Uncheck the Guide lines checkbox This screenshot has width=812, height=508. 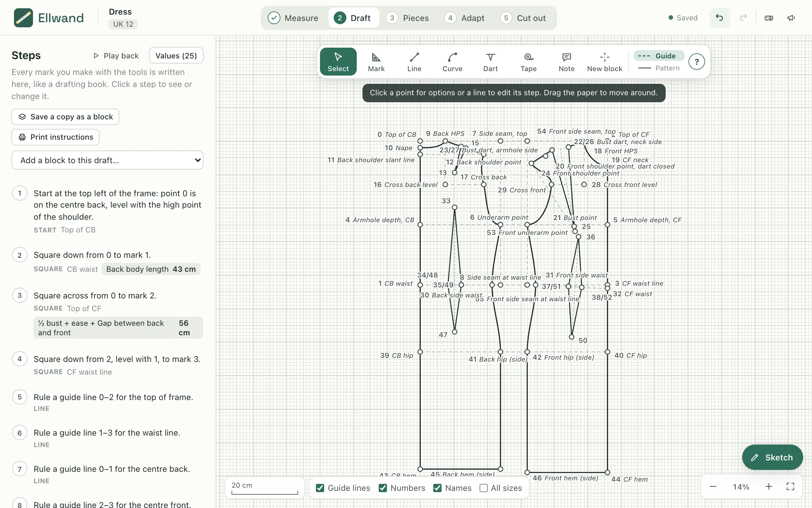coord(320,488)
